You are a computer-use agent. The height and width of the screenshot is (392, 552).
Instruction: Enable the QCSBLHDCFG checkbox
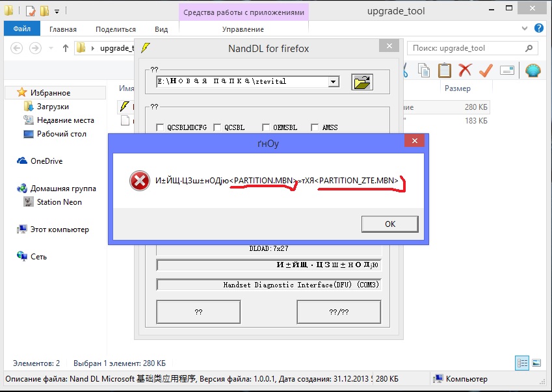coord(161,128)
